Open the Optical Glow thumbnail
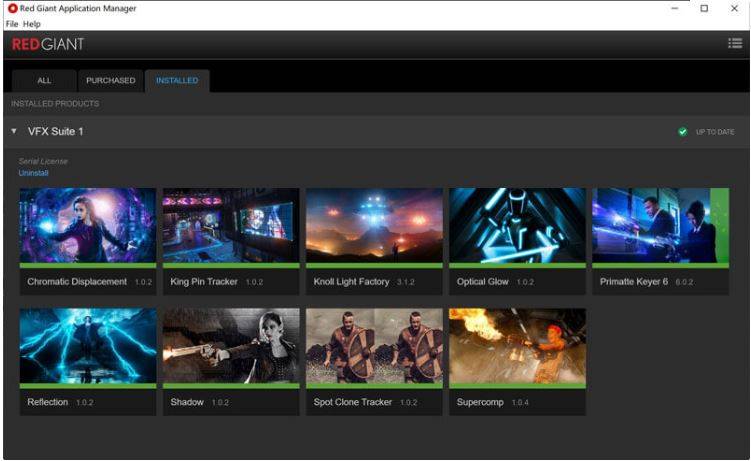The image size is (751, 461). point(517,225)
